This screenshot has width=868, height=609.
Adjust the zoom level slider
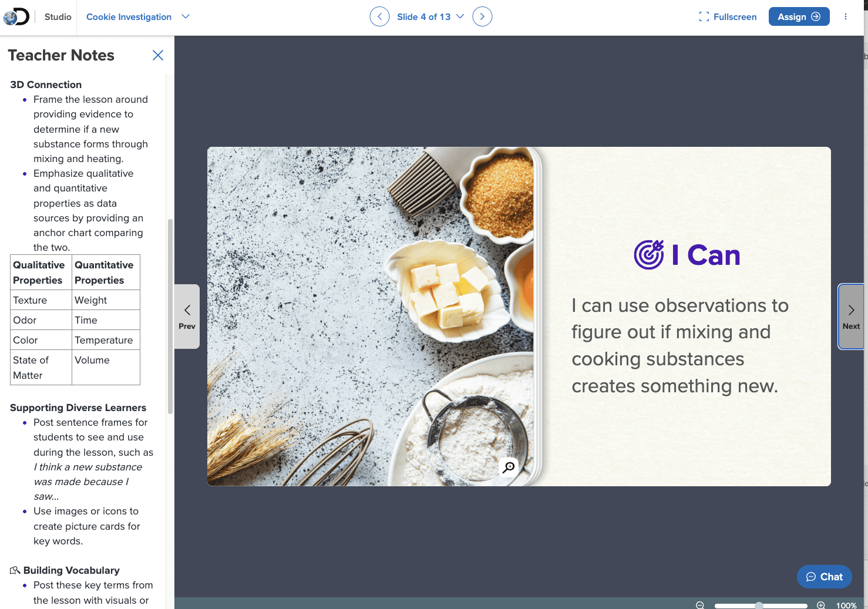point(759,605)
